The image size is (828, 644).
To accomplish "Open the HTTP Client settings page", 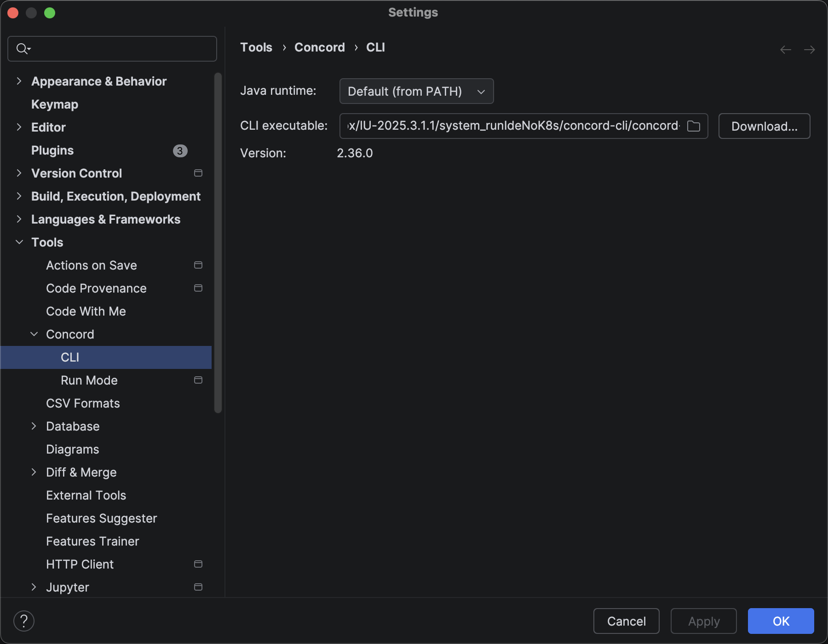I will (80, 564).
